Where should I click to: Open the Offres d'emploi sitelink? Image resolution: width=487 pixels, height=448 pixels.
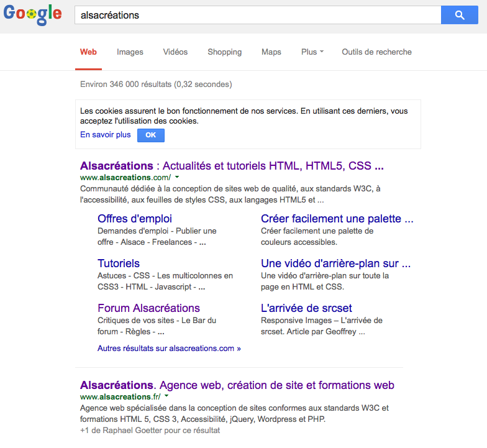pos(134,219)
